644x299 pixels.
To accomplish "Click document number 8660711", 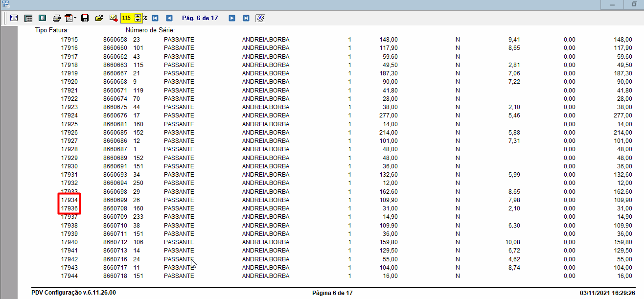I will (x=115, y=234).
